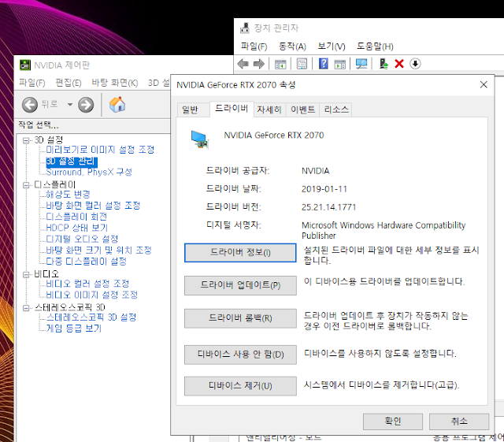Click the show/hide console tree toolbar icon
The image size is (504, 442).
click(x=280, y=64)
